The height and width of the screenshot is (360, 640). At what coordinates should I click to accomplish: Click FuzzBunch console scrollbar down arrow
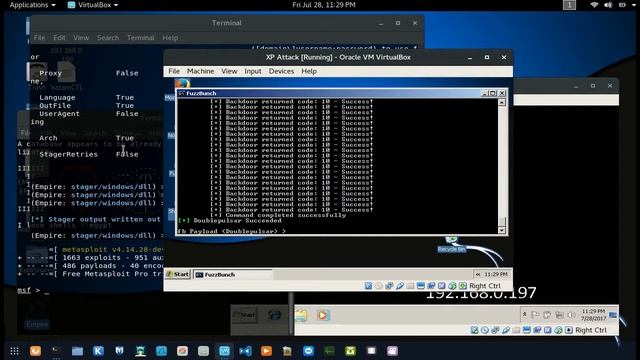[x=502, y=230]
